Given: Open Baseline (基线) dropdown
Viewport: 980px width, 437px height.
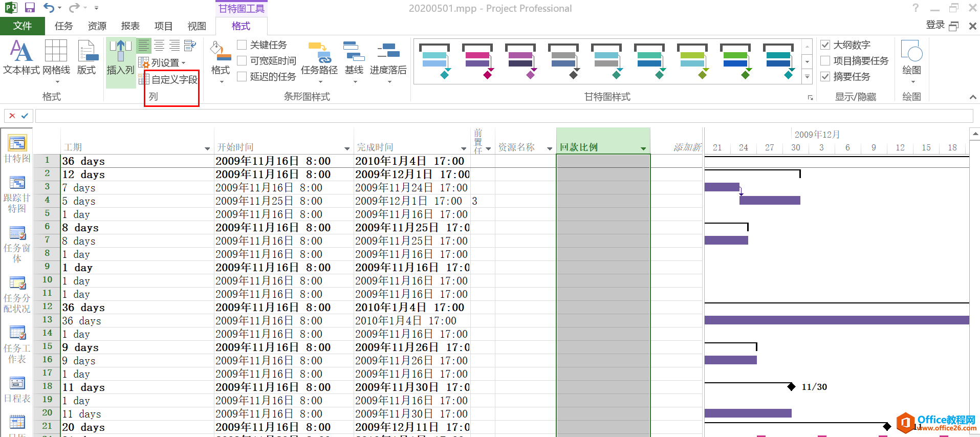Looking at the screenshot, I should pos(354,60).
